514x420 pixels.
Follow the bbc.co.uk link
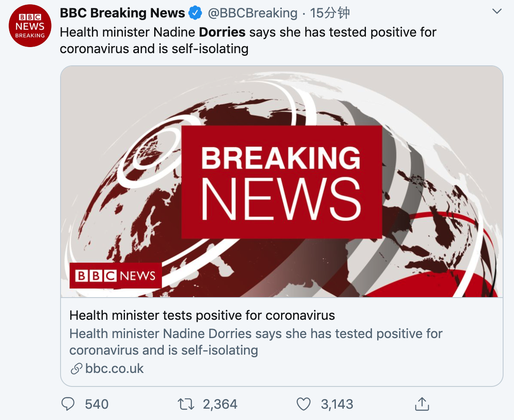click(x=115, y=369)
